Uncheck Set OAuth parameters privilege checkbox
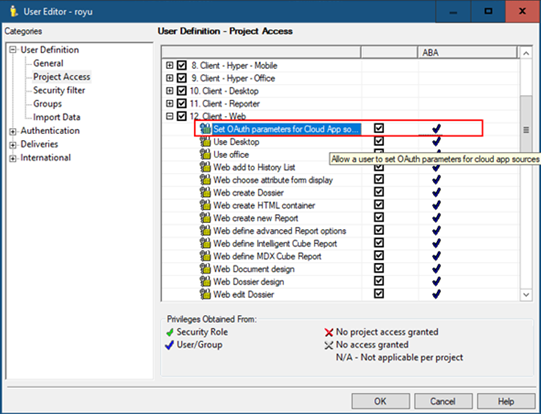Screen dimensions: 541x414 379,128
